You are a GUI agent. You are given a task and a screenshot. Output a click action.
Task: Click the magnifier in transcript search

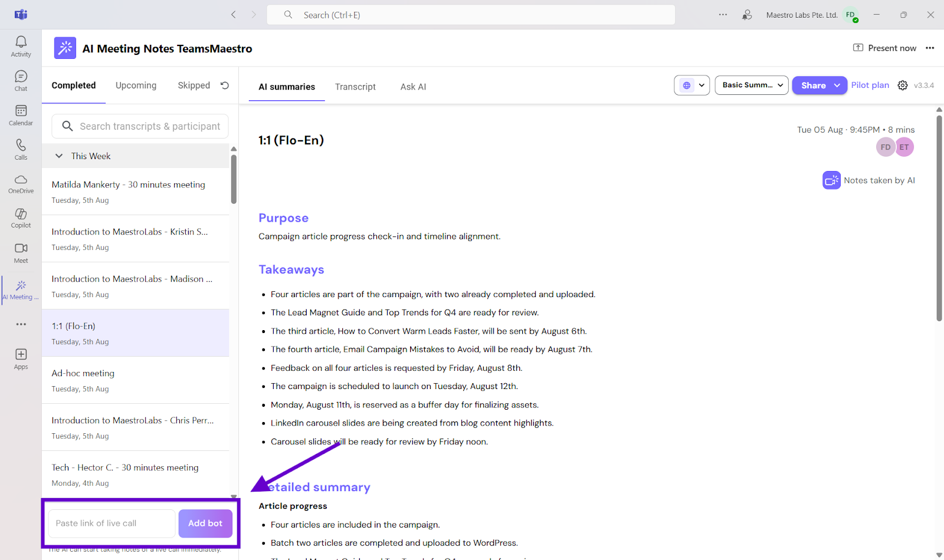[67, 126]
